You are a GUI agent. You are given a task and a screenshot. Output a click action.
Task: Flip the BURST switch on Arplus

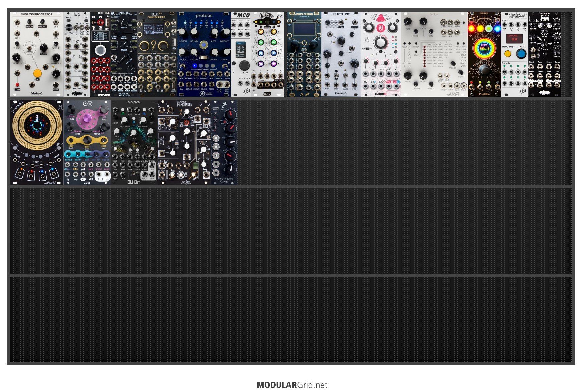point(441,76)
